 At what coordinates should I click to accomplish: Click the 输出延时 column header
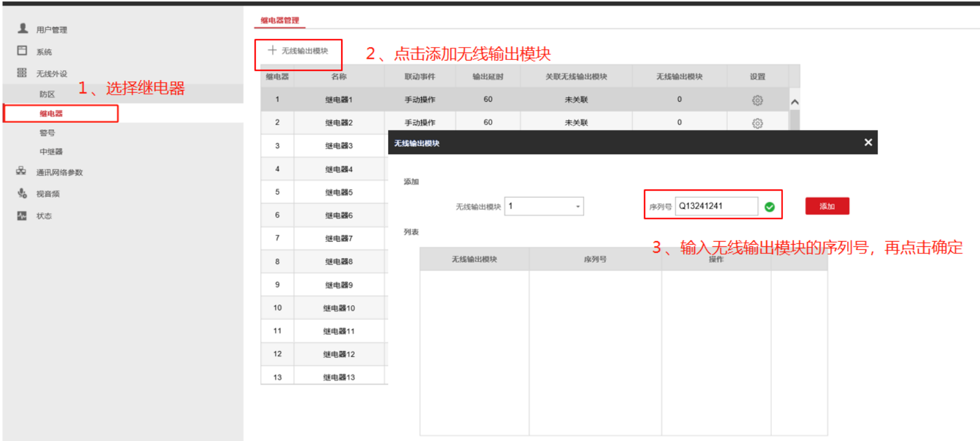pos(488,76)
